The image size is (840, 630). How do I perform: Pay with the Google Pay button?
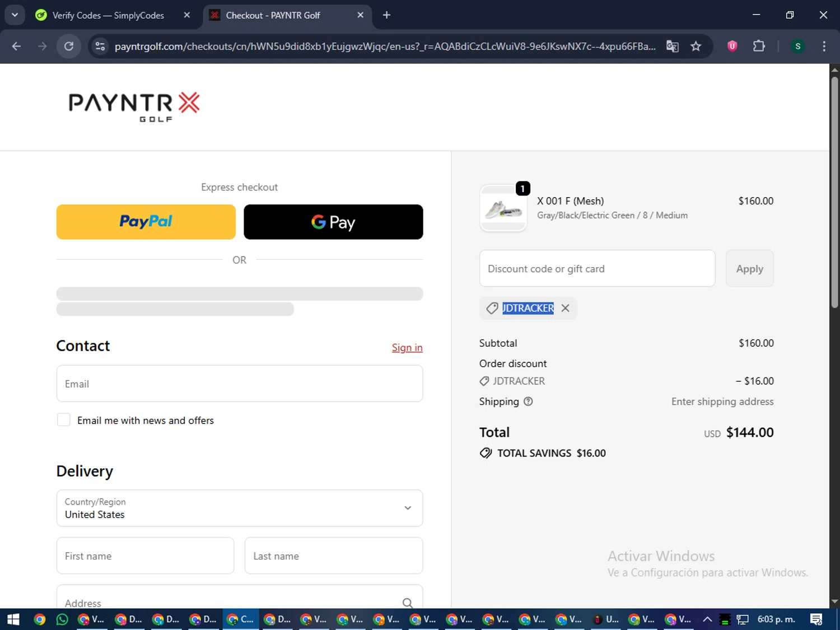333,222
